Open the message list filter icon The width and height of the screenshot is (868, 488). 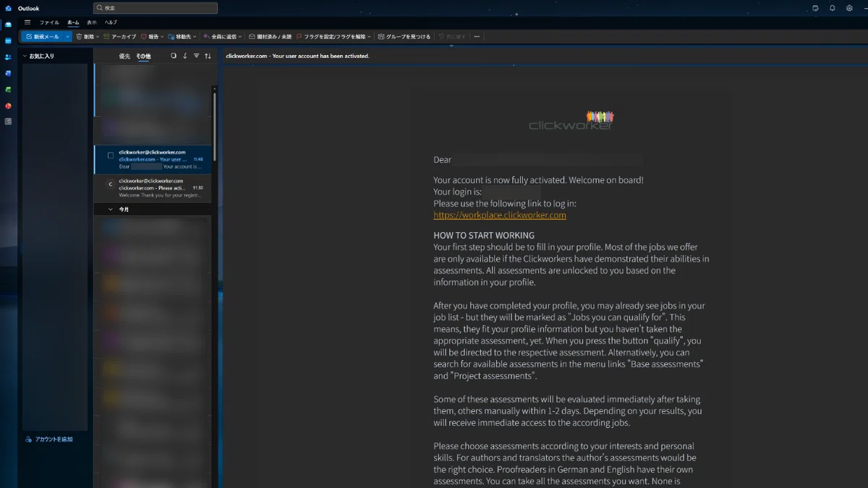coord(196,56)
